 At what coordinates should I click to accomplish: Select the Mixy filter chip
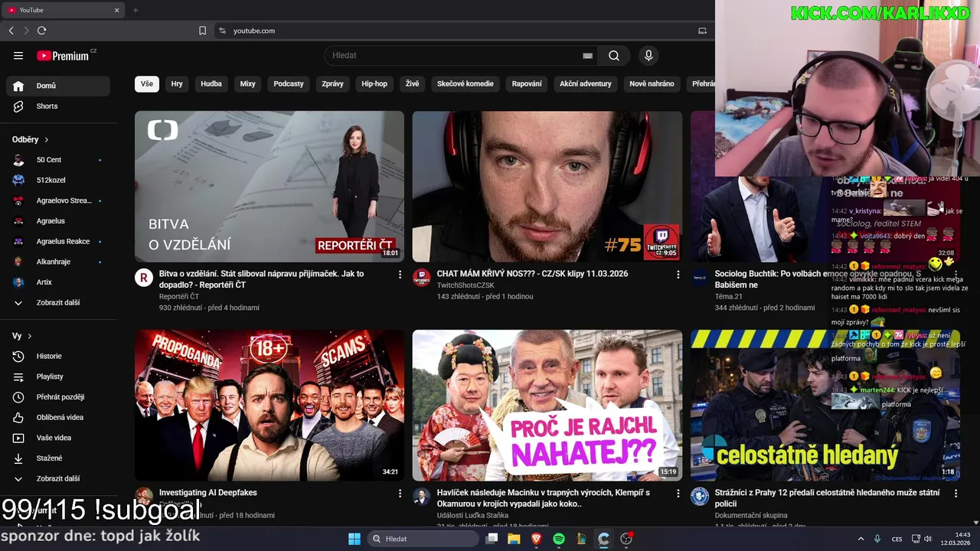point(248,84)
